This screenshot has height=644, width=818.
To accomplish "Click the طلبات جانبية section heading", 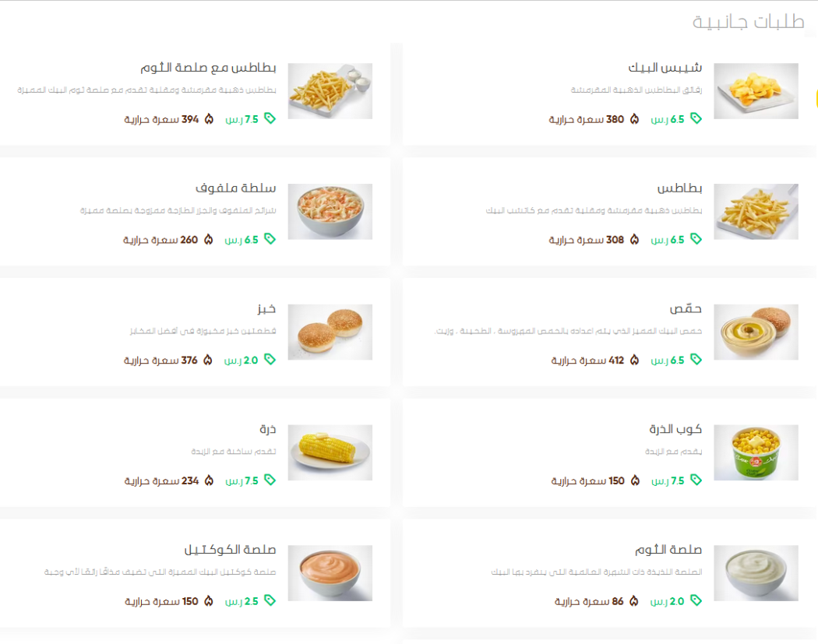I will pos(748,21).
